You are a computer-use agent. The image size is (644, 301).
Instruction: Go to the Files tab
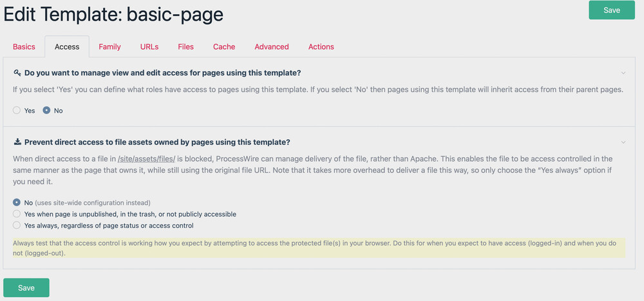186,46
